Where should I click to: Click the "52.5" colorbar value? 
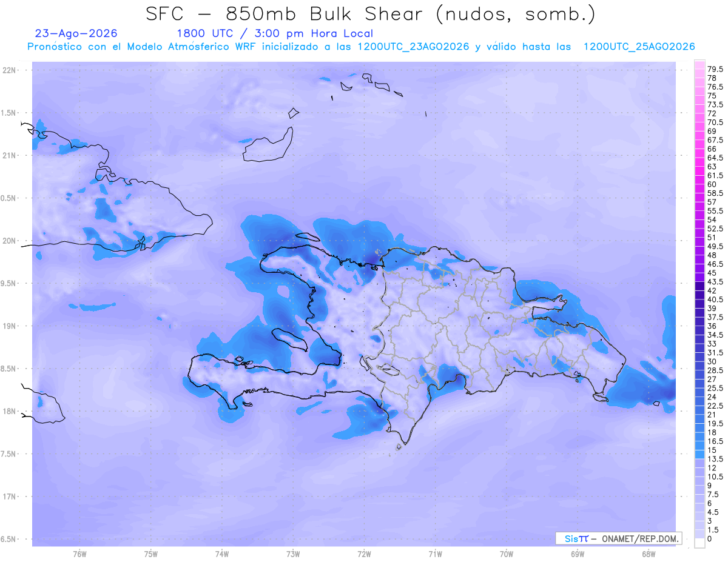(x=715, y=228)
